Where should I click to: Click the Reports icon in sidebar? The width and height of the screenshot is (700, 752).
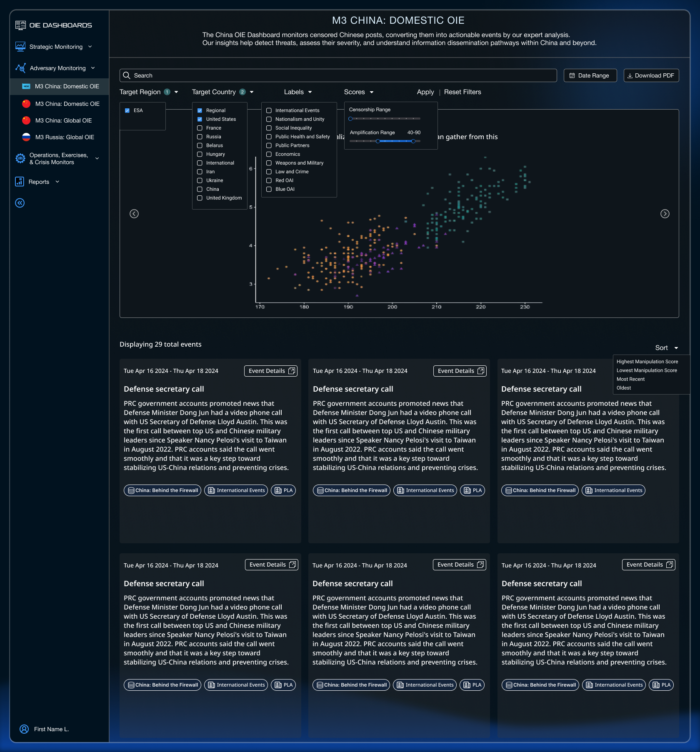tap(20, 182)
